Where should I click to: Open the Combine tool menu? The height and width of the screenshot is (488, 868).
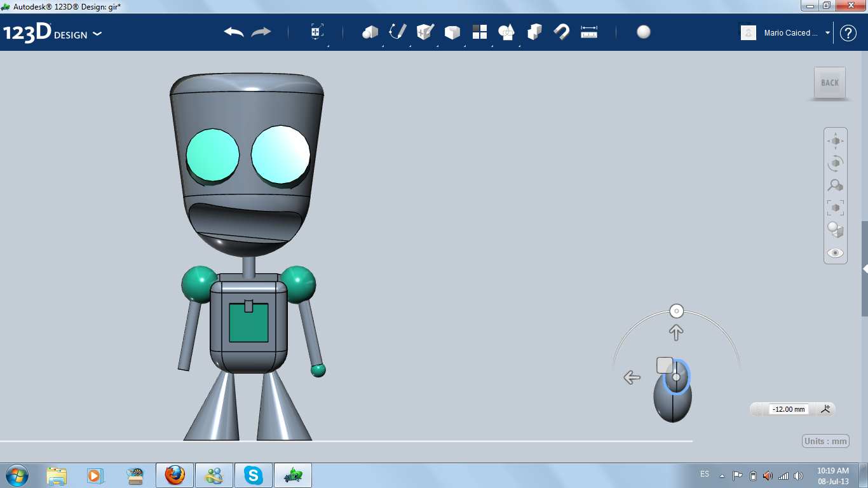[x=534, y=32]
